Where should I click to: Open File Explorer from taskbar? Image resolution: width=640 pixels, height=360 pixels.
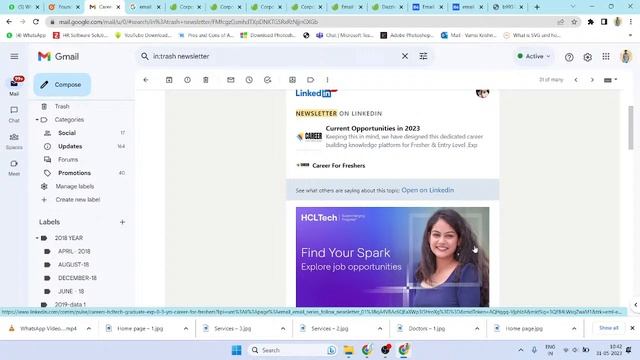click(x=348, y=350)
